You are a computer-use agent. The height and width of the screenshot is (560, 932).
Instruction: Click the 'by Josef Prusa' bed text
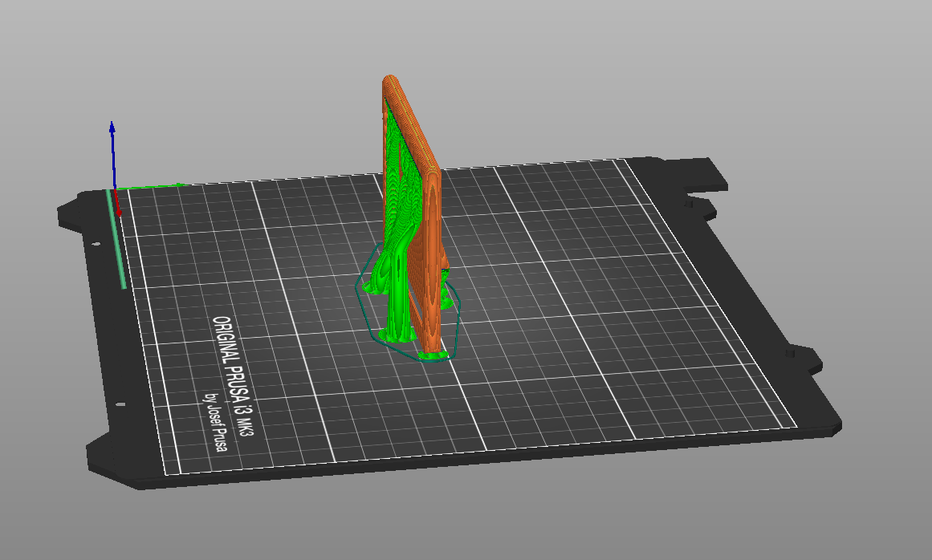coord(216,422)
